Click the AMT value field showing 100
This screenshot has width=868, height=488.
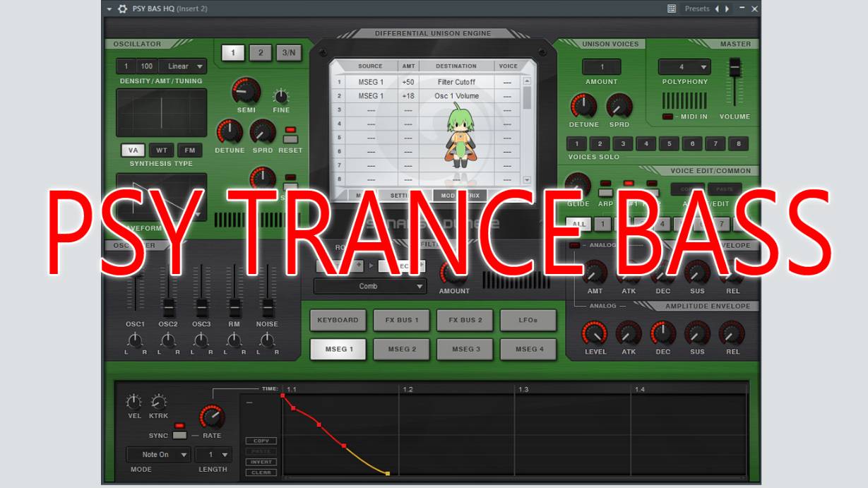(x=147, y=66)
